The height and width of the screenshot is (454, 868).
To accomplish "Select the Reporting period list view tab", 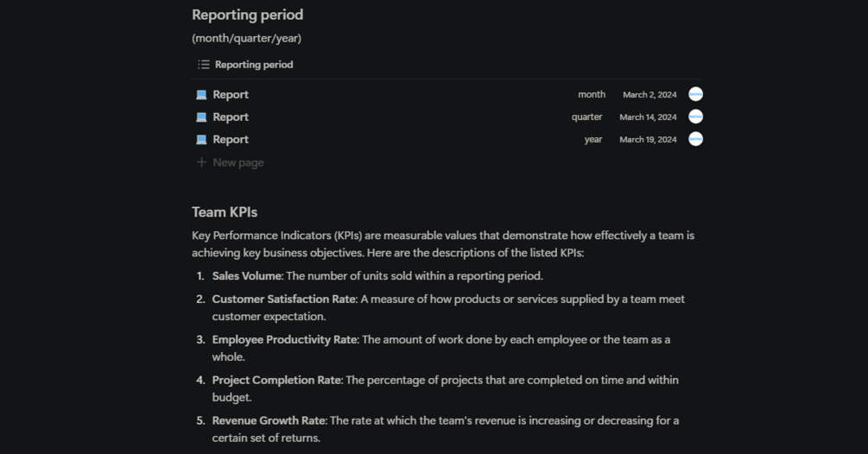I will [253, 65].
